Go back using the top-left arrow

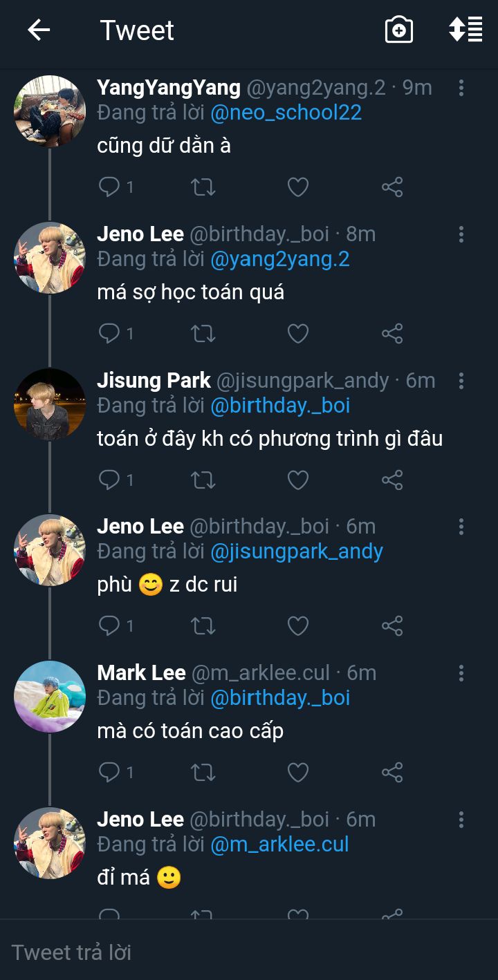click(39, 30)
